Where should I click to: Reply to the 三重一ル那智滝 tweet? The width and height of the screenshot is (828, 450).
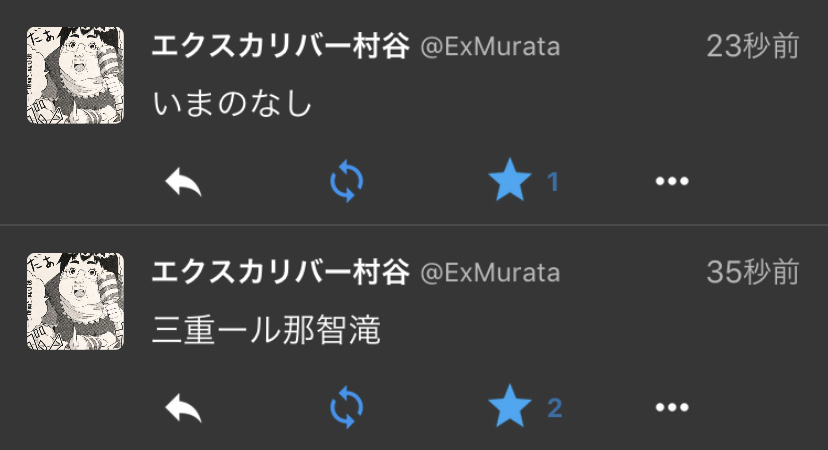coord(183,408)
